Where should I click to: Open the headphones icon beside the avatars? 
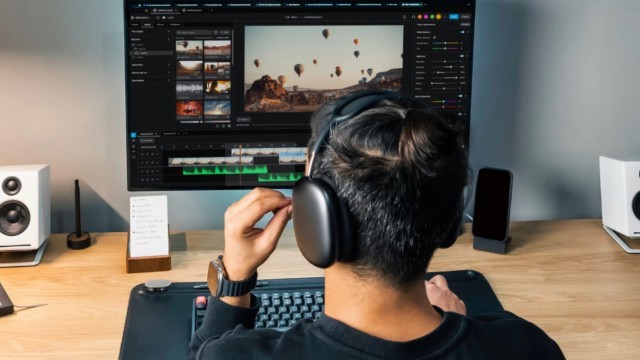coord(413,17)
